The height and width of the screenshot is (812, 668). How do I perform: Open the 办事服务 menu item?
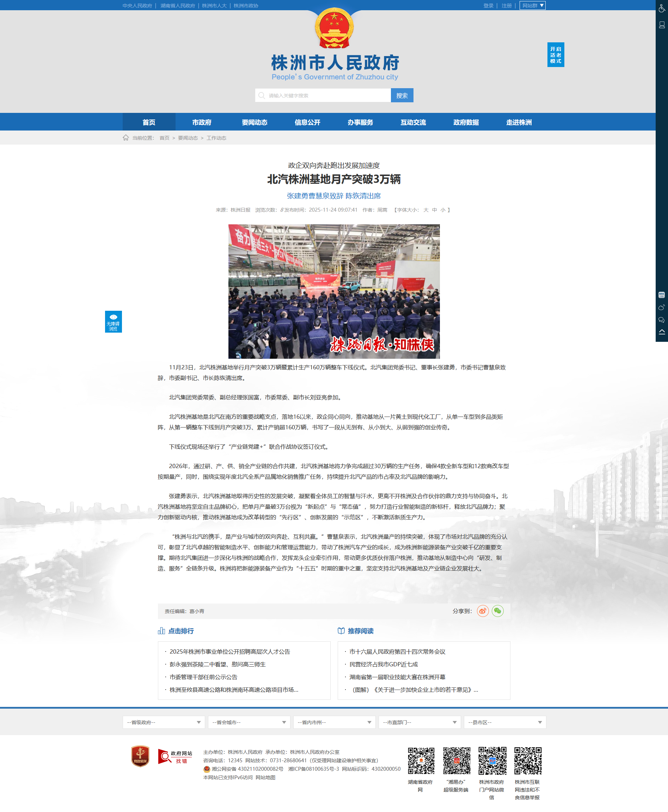click(360, 122)
